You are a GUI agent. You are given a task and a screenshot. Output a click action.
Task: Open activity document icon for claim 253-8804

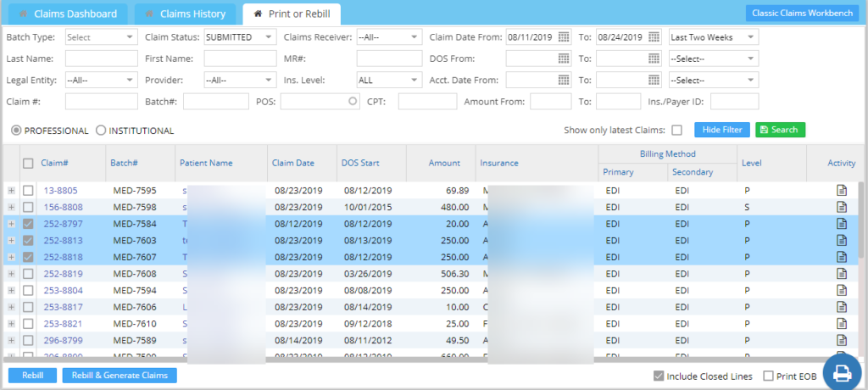tap(842, 290)
